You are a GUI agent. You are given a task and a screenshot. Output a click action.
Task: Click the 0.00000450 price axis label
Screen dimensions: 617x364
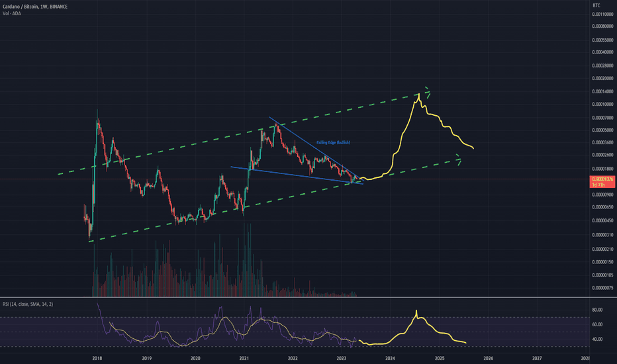(x=602, y=221)
